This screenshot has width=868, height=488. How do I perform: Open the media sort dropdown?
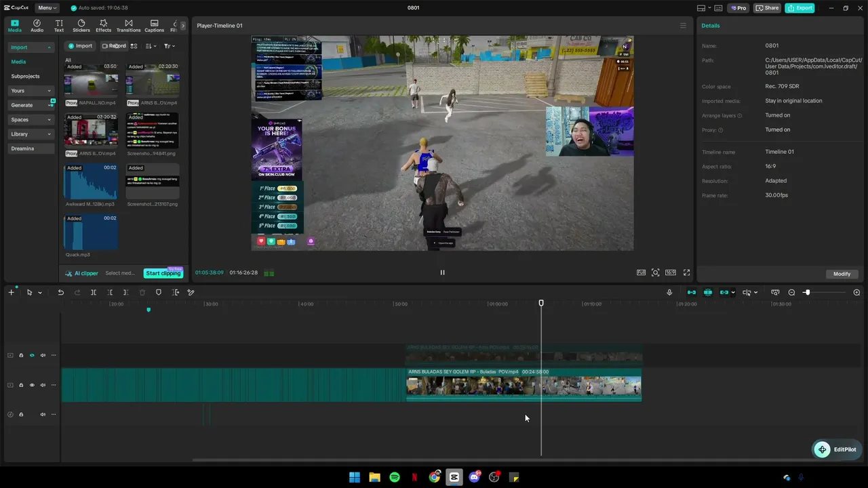(151, 46)
